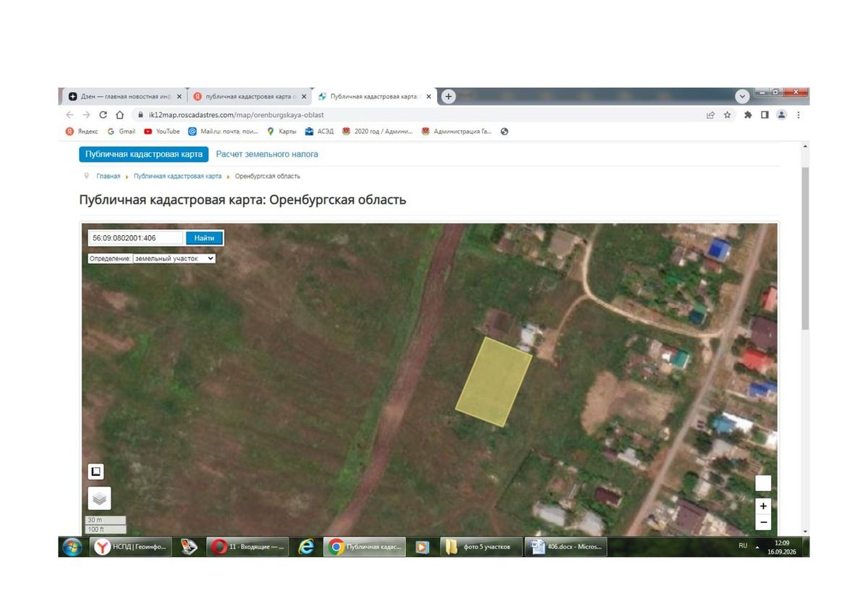
Task: Close the Яндекс 'публичная кадастровая карта' search tab
Action: click(x=304, y=96)
